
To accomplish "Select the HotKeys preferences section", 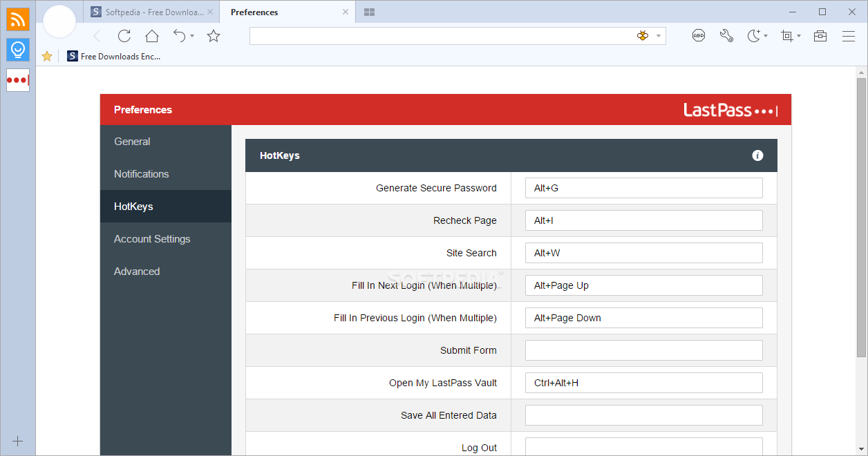I will click(x=166, y=207).
